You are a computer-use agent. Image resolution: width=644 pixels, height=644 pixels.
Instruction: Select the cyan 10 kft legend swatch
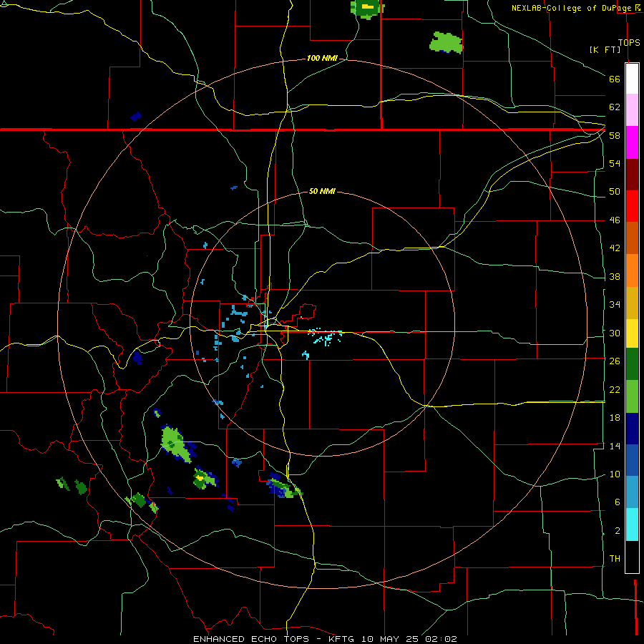[x=632, y=525]
